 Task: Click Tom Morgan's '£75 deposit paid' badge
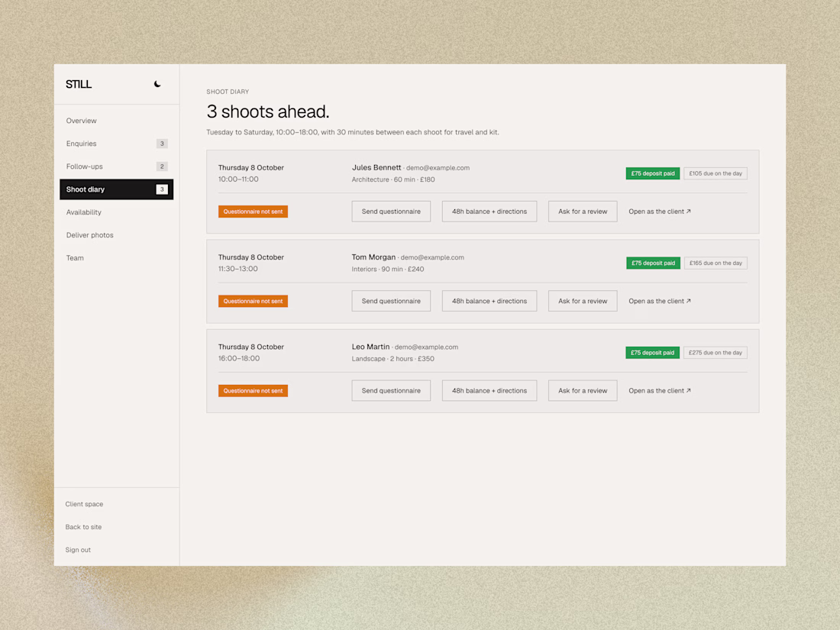pyautogui.click(x=653, y=263)
